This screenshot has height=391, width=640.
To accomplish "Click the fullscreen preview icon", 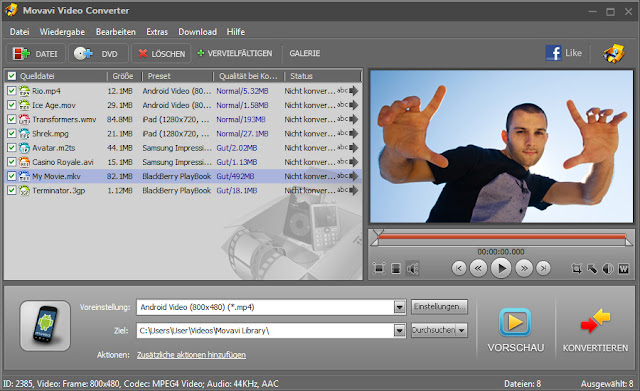I will [379, 269].
